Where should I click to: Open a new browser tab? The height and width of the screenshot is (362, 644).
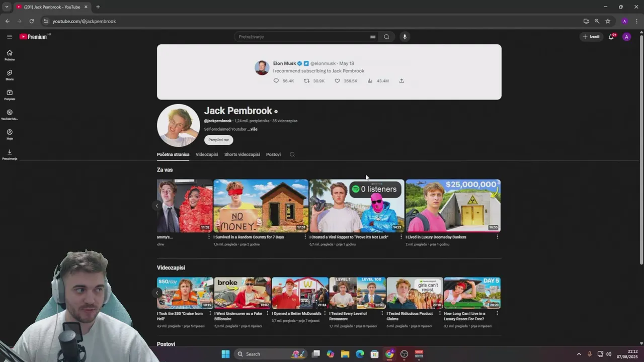[x=98, y=7]
